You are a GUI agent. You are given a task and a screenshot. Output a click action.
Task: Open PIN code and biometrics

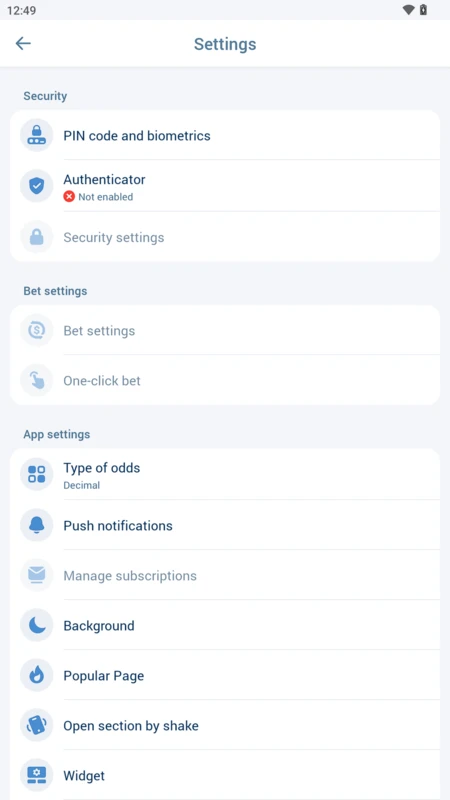tap(225, 136)
